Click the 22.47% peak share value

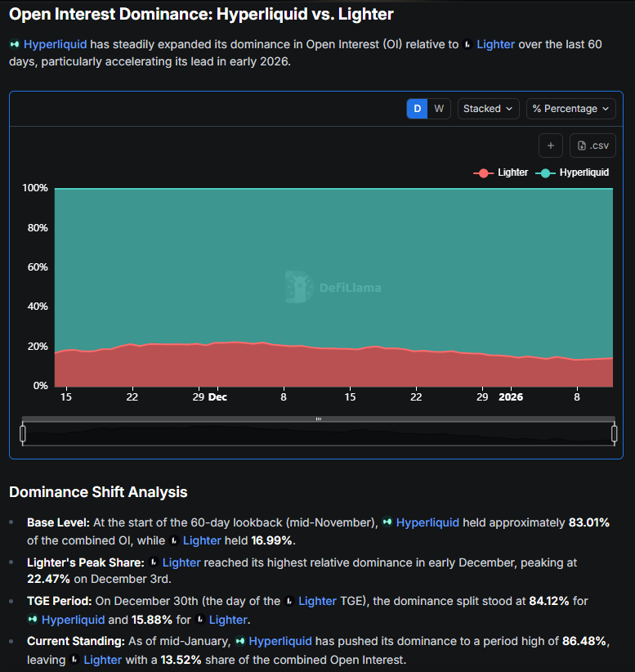pos(48,579)
